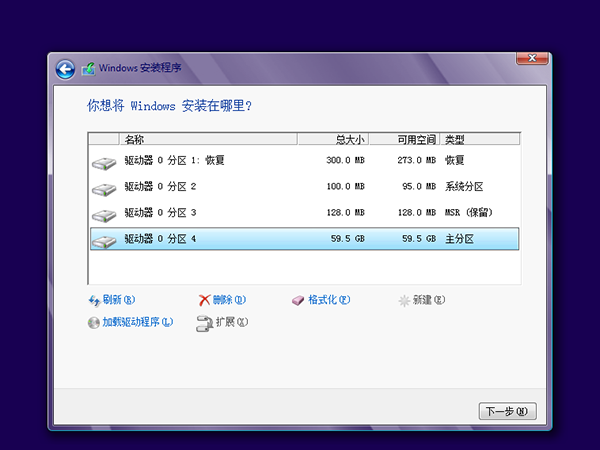Click the 恢复 type cell in partition 1 row
This screenshot has height=450, width=600.
click(x=454, y=160)
